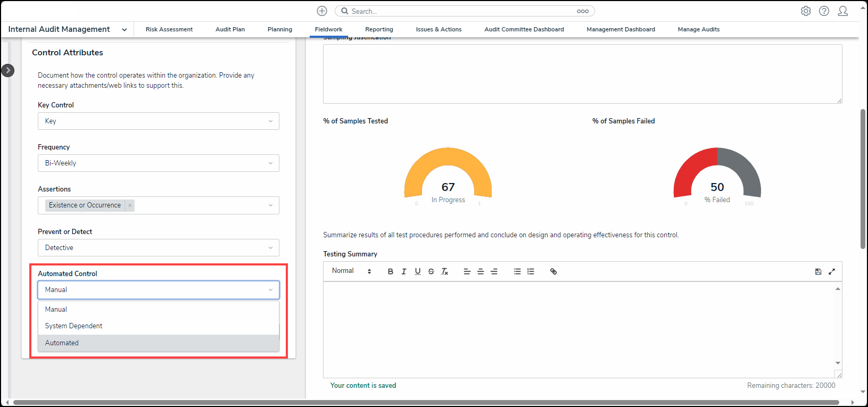The image size is (868, 407).
Task: Save Testing Summary with the disk icon
Action: coord(818,271)
